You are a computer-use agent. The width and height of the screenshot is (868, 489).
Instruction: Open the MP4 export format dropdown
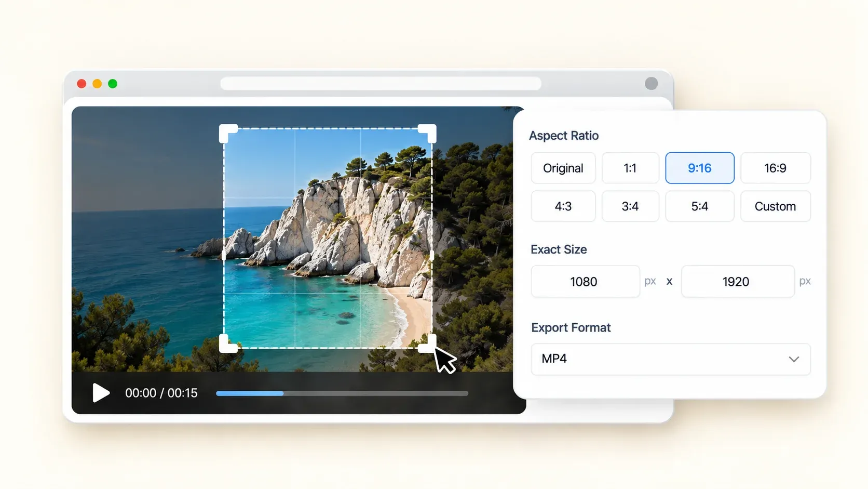point(671,359)
